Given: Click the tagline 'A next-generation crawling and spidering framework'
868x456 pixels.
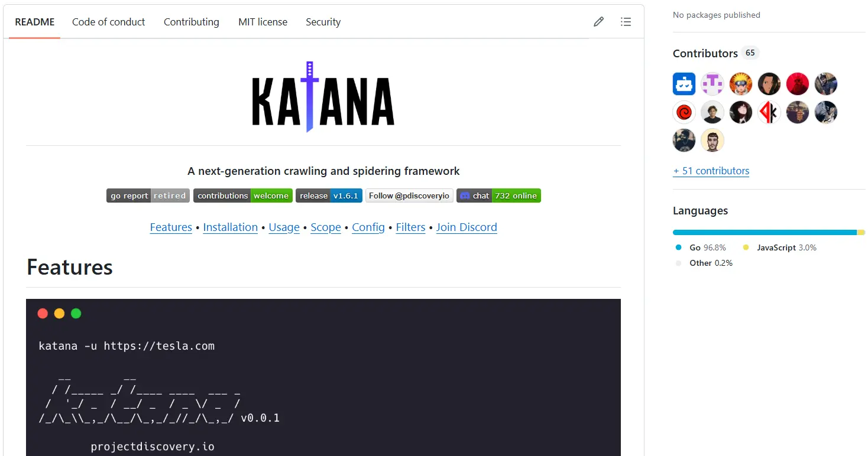Looking at the screenshot, I should 323,171.
